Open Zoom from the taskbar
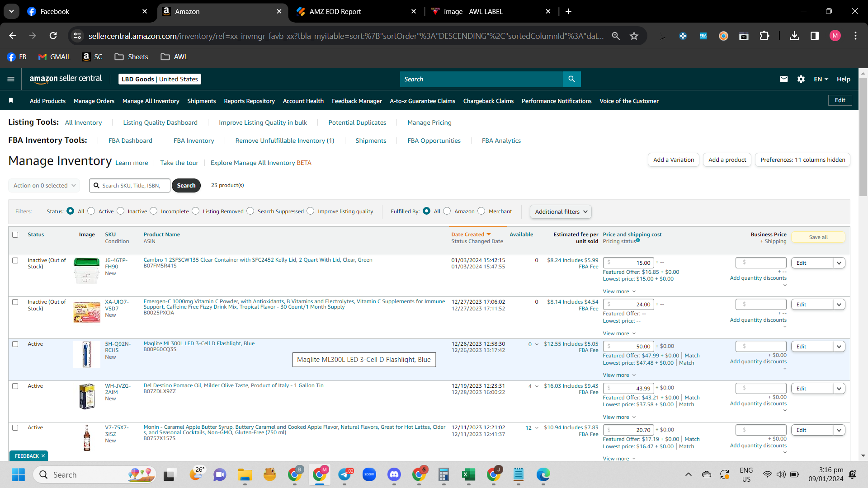Viewport: 868px width, 488px height. pyautogui.click(x=369, y=474)
